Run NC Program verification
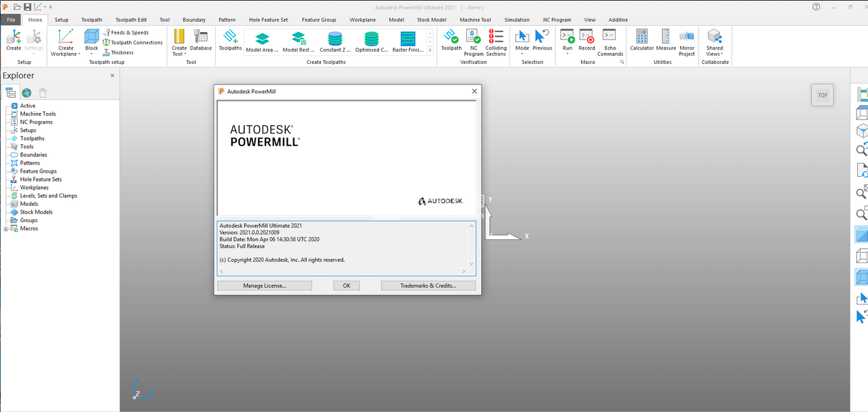Viewport: 868px width, 412px height. [473, 42]
